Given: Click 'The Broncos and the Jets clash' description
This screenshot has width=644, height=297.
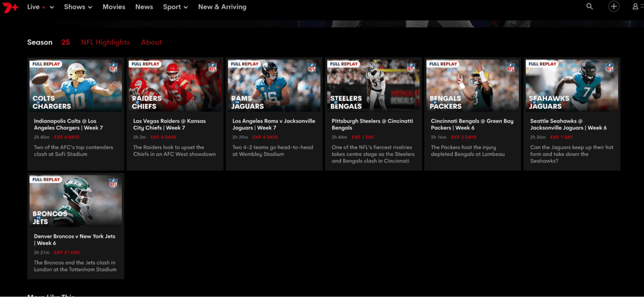Looking at the screenshot, I should click(x=75, y=266).
